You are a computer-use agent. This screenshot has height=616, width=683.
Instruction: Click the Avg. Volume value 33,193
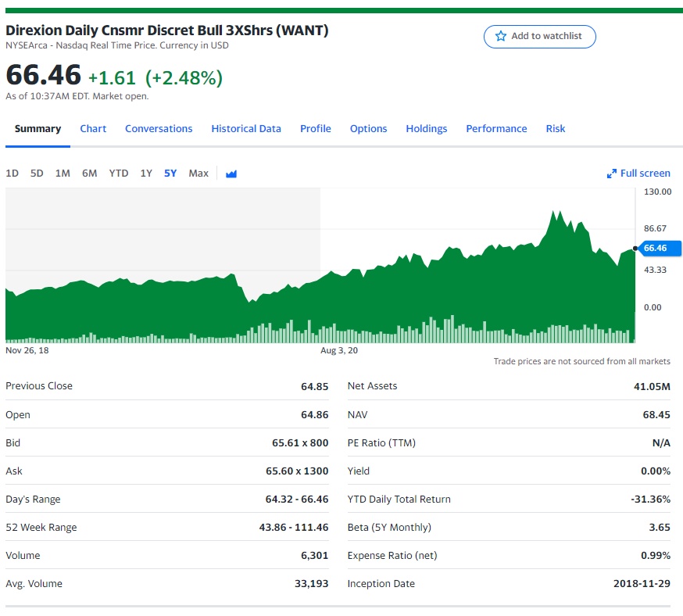click(312, 584)
